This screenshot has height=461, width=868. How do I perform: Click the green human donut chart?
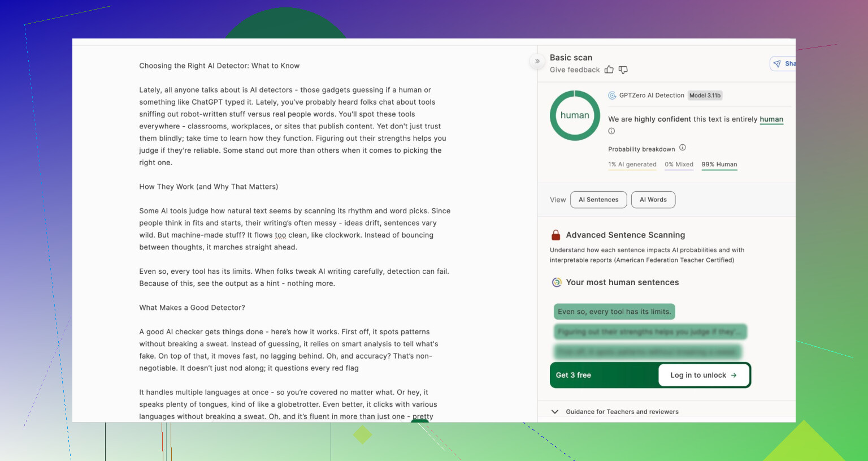tap(575, 115)
